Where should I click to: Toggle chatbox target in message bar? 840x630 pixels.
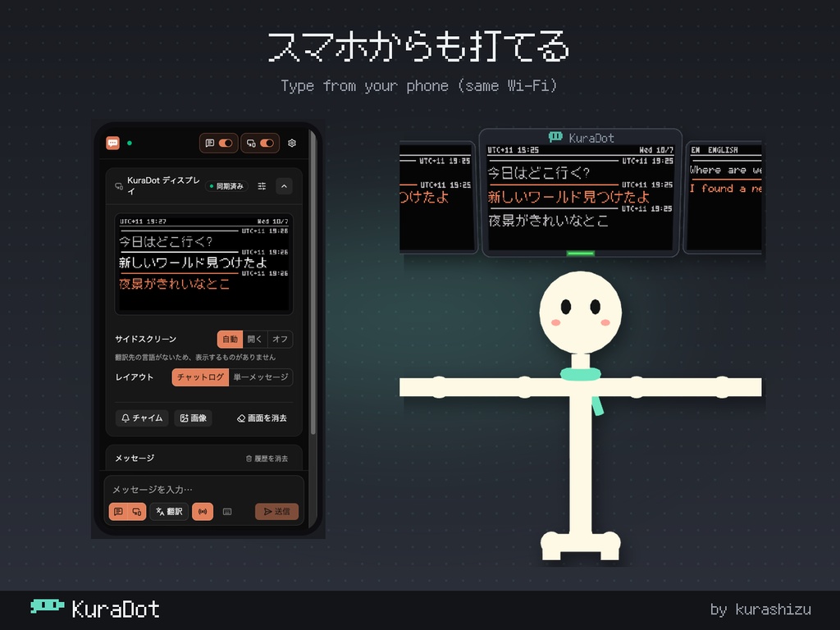coord(118,512)
